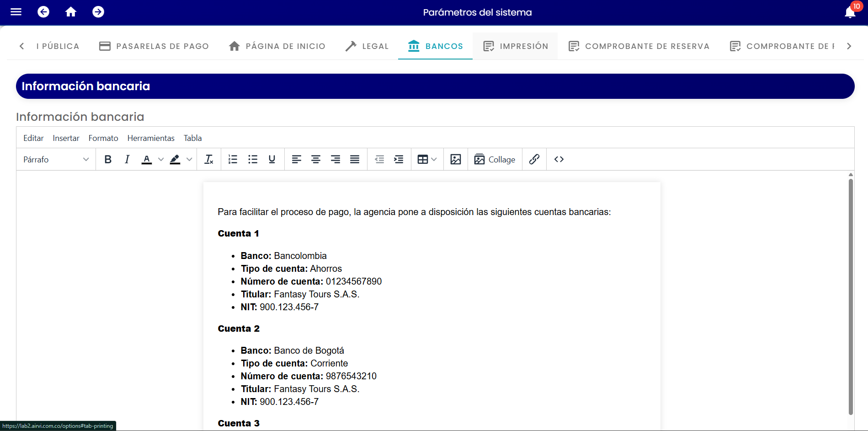This screenshot has height=431, width=868.
Task: Expand the text color options arrow
Action: (x=161, y=159)
